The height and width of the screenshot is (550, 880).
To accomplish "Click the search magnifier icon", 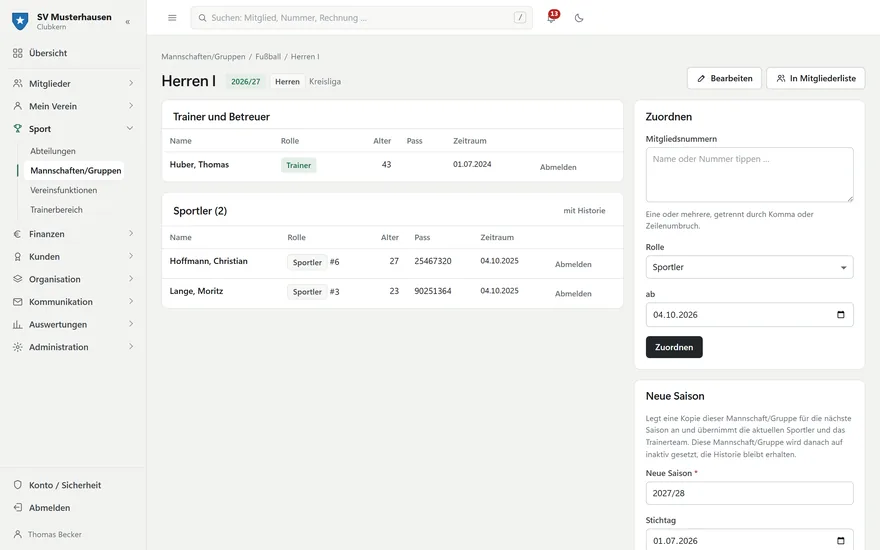I will coord(203,18).
